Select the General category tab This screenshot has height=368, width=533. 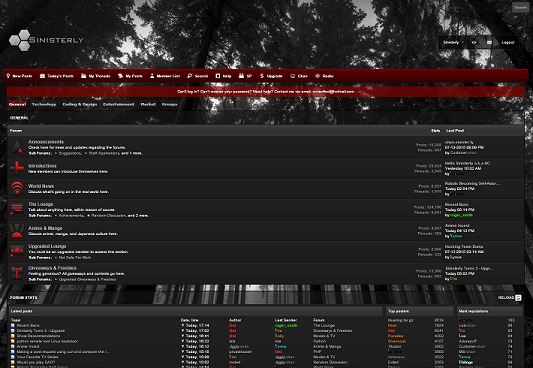(x=17, y=104)
